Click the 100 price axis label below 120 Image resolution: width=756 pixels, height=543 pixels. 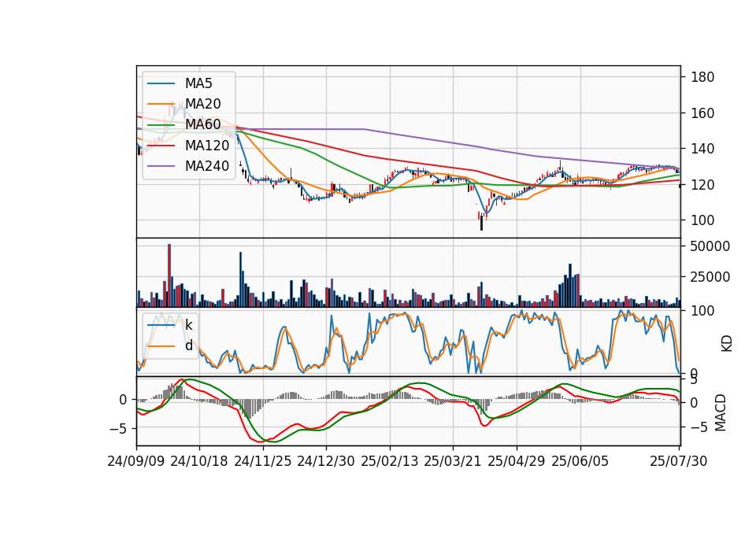[702, 220]
